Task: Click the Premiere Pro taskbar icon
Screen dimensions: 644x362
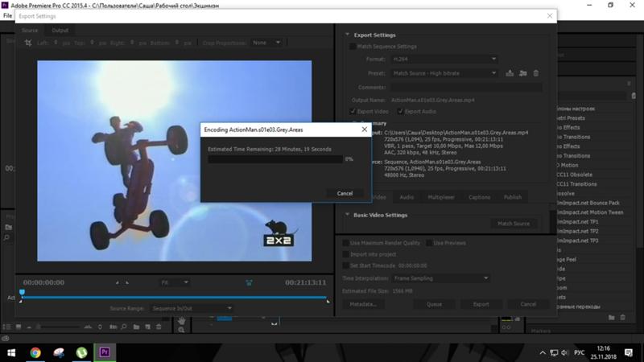Action: (105, 352)
